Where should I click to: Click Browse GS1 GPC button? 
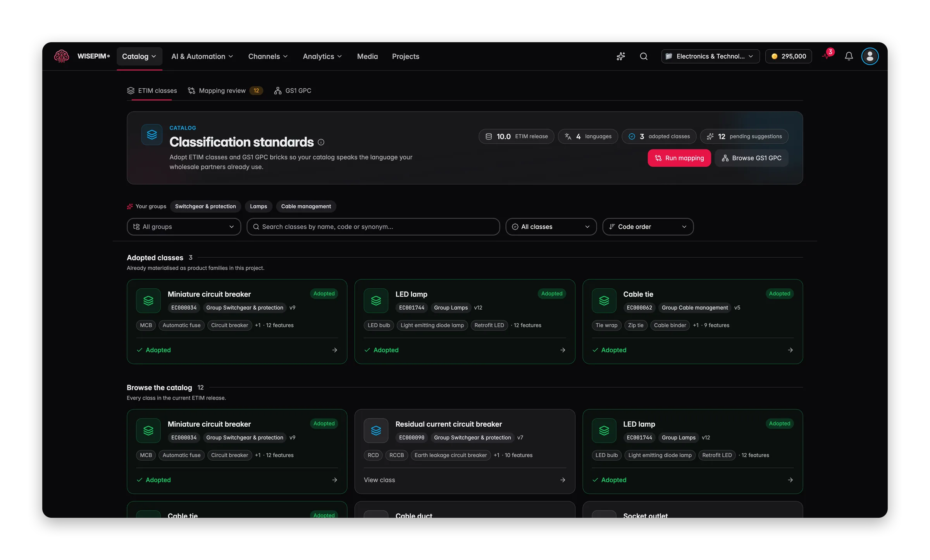click(x=751, y=158)
